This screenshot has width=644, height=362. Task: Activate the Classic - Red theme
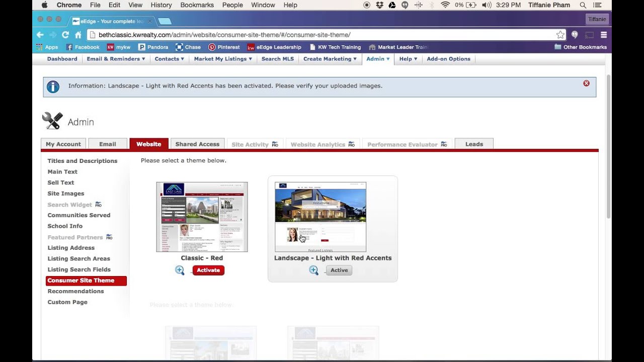(x=208, y=270)
